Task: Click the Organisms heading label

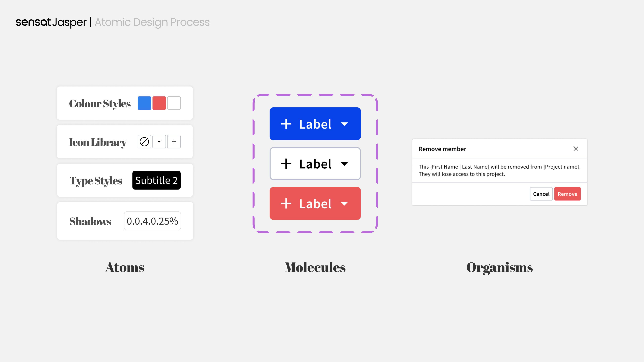Action: tap(499, 268)
